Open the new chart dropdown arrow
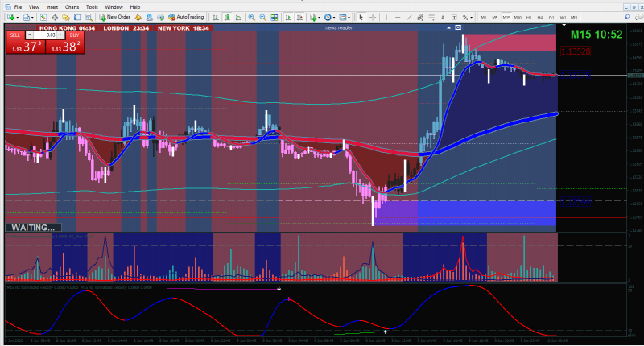This screenshot has height=346, width=644. (x=17, y=17)
